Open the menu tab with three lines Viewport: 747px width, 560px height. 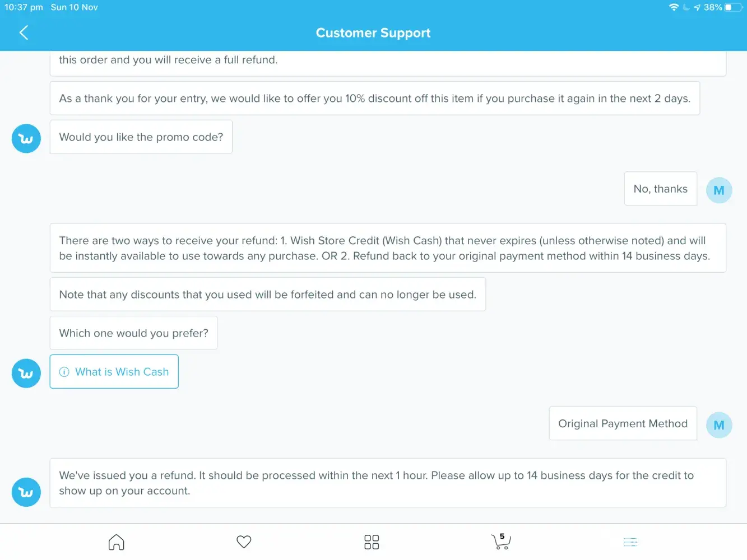(x=630, y=542)
